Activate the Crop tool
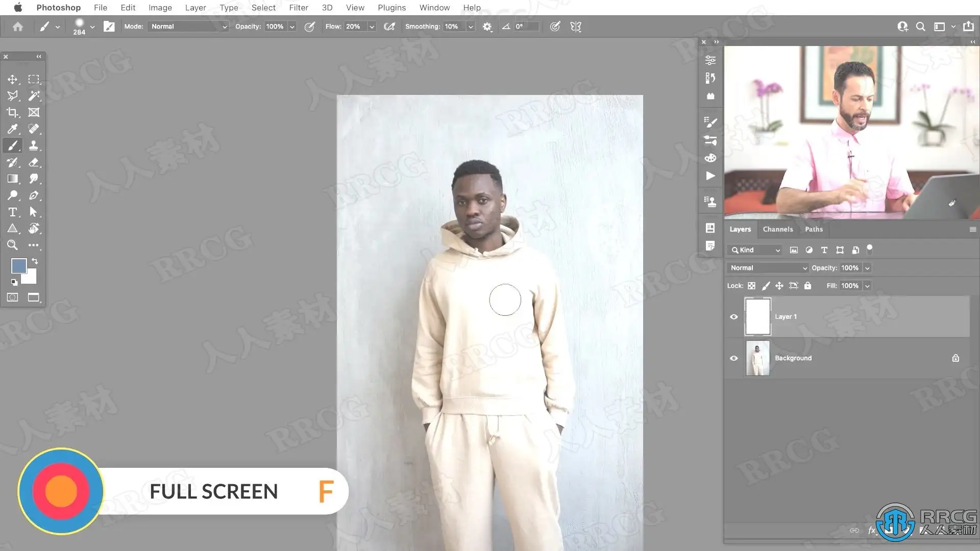 12,112
